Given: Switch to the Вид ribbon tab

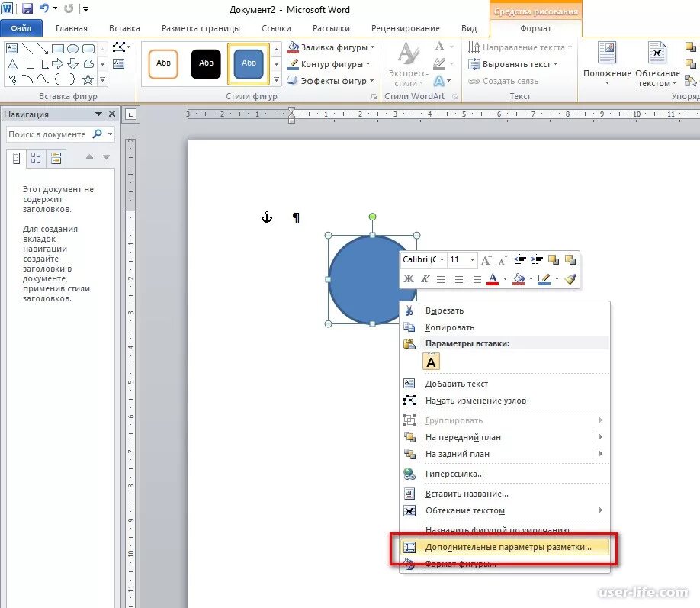Looking at the screenshot, I should (469, 28).
